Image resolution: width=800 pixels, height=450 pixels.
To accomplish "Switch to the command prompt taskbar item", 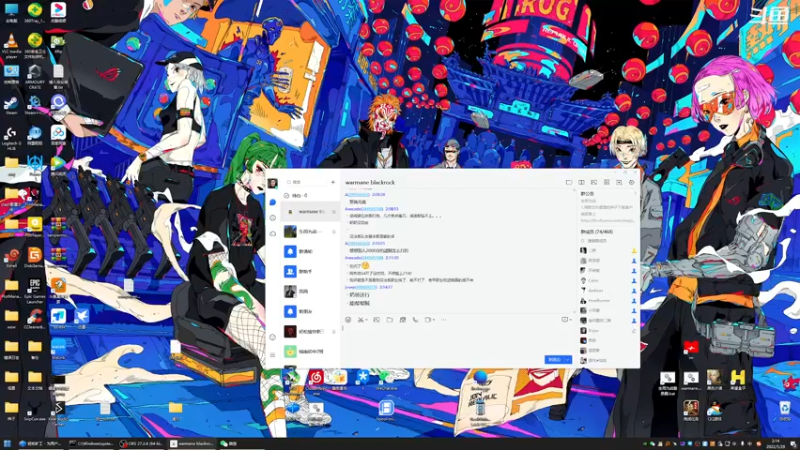I will coord(91,444).
